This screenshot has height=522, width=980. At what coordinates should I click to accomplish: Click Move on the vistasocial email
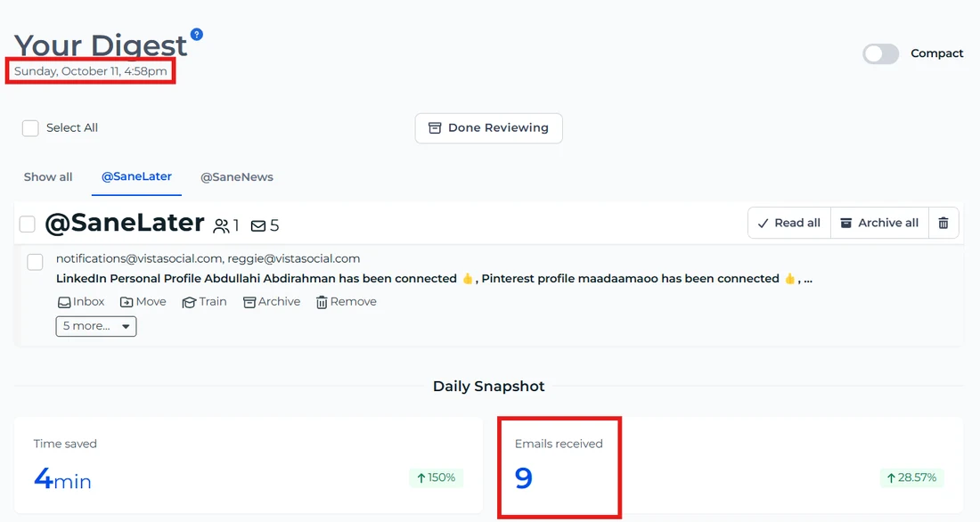[143, 302]
